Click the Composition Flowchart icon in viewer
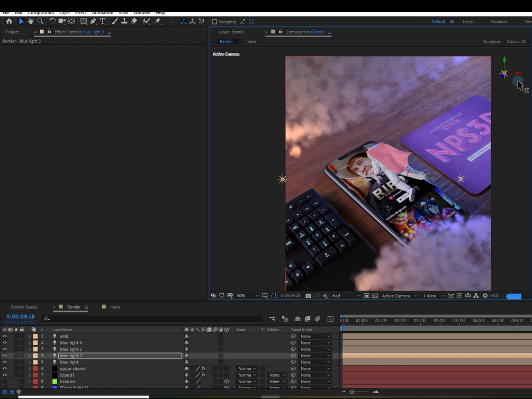 tap(476, 296)
